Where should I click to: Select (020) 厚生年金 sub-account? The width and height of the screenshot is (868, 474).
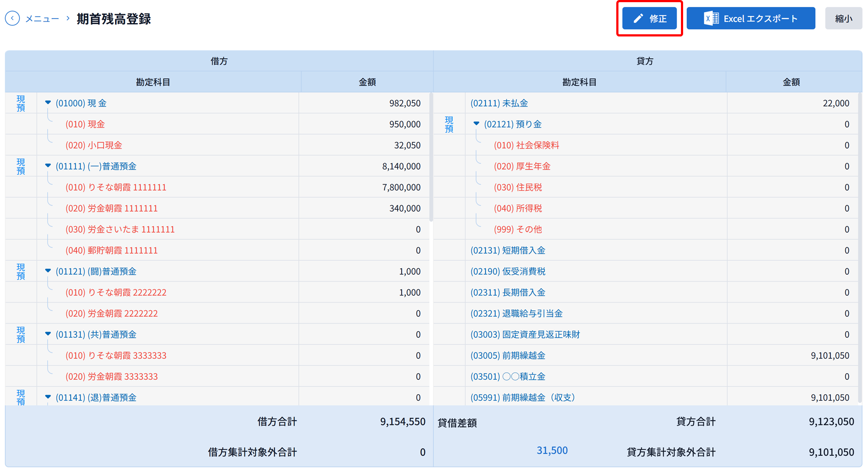tap(522, 166)
